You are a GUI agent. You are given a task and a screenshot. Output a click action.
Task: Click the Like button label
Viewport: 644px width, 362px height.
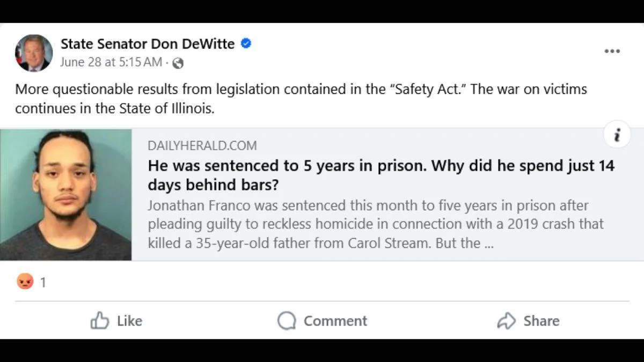[x=129, y=321]
